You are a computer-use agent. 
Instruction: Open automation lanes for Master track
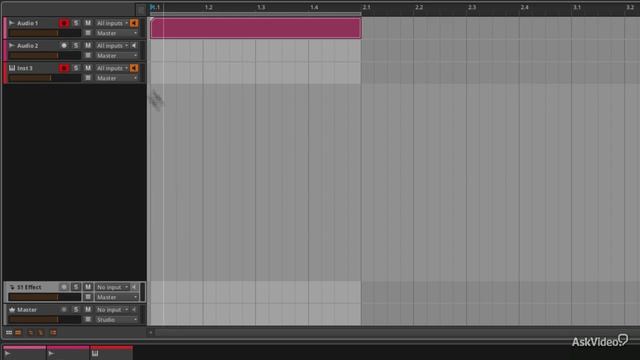point(88,320)
